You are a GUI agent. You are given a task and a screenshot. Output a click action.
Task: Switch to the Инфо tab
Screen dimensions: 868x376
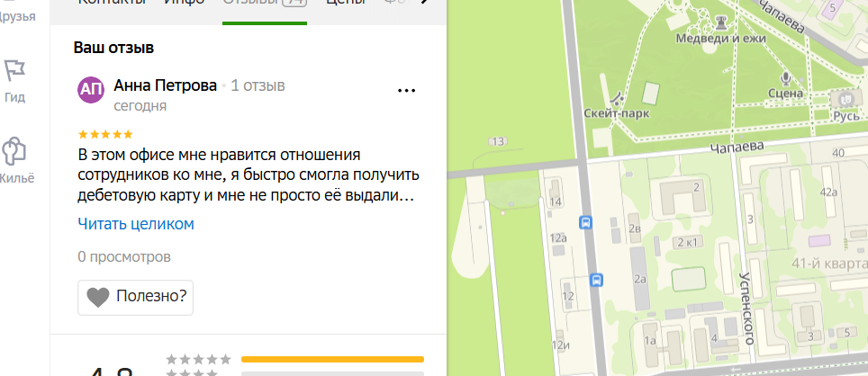[185, 4]
